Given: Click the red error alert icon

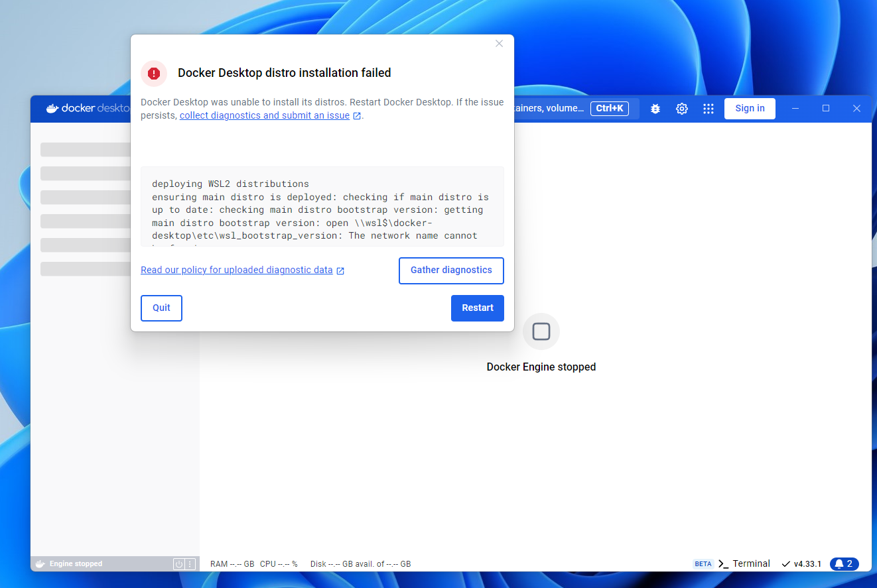Looking at the screenshot, I should (x=154, y=73).
